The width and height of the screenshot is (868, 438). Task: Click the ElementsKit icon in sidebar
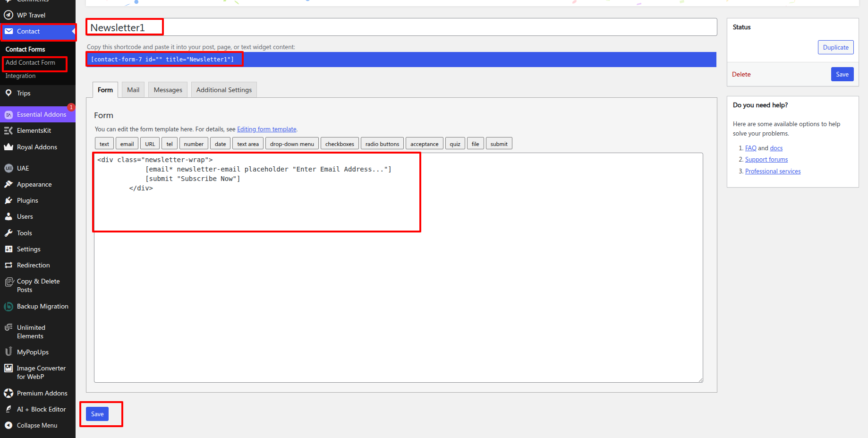click(9, 130)
